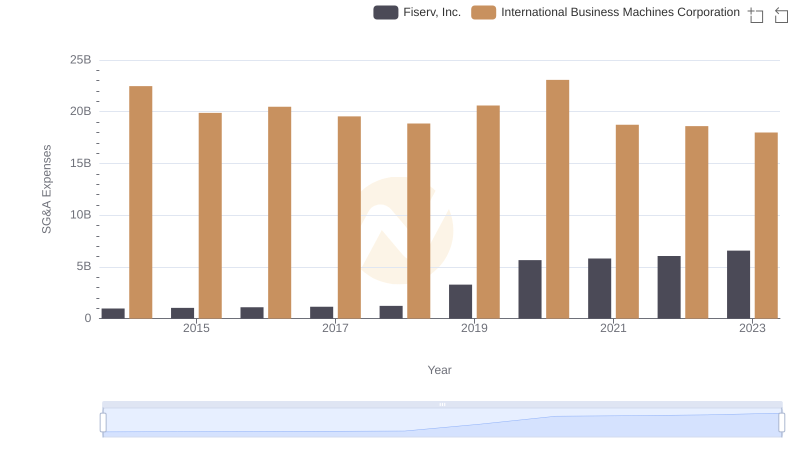This screenshot has height=461, width=800.
Task: Click the '10B' y-axis label
Action: point(81,215)
